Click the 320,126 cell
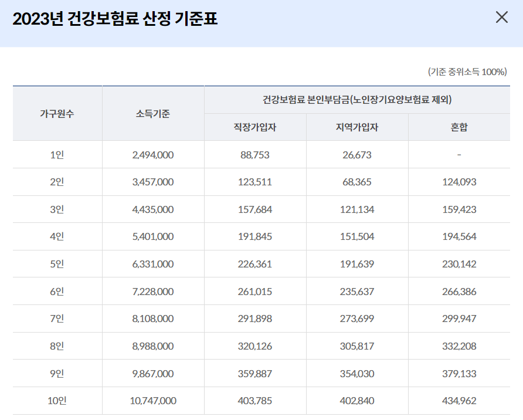523x420 pixels. (x=255, y=346)
